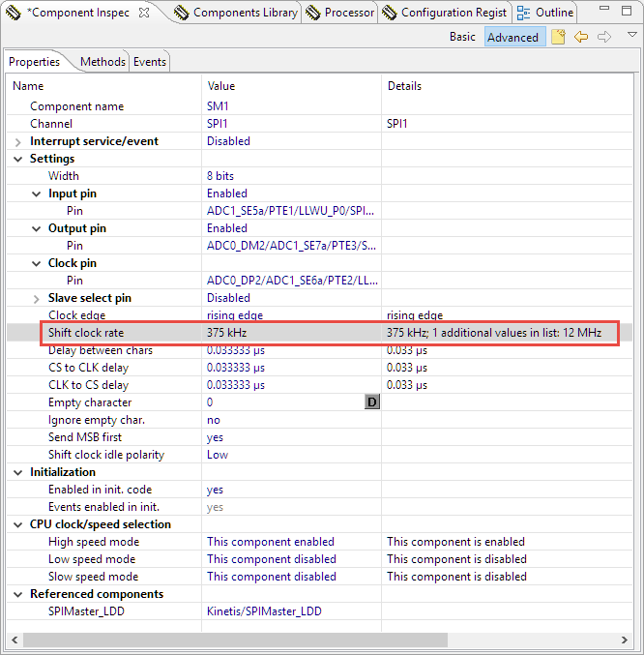
Task: Click the D button in Empty character row
Action: [x=372, y=402]
